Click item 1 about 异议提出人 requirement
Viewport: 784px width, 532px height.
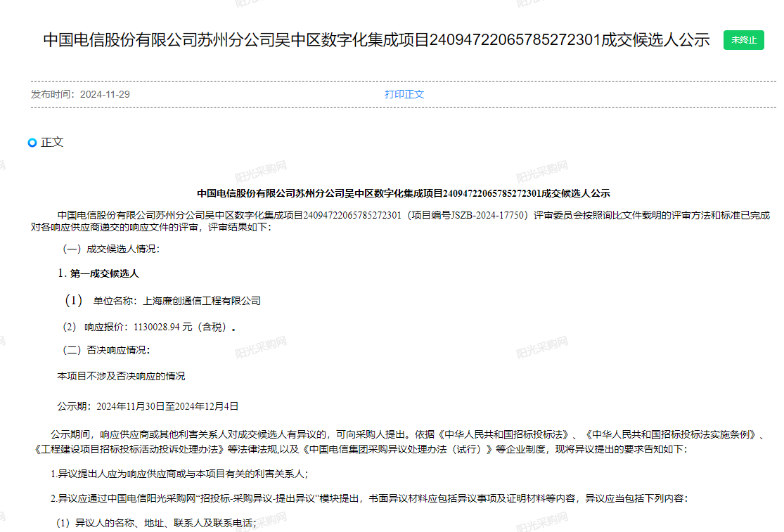pyautogui.click(x=179, y=474)
